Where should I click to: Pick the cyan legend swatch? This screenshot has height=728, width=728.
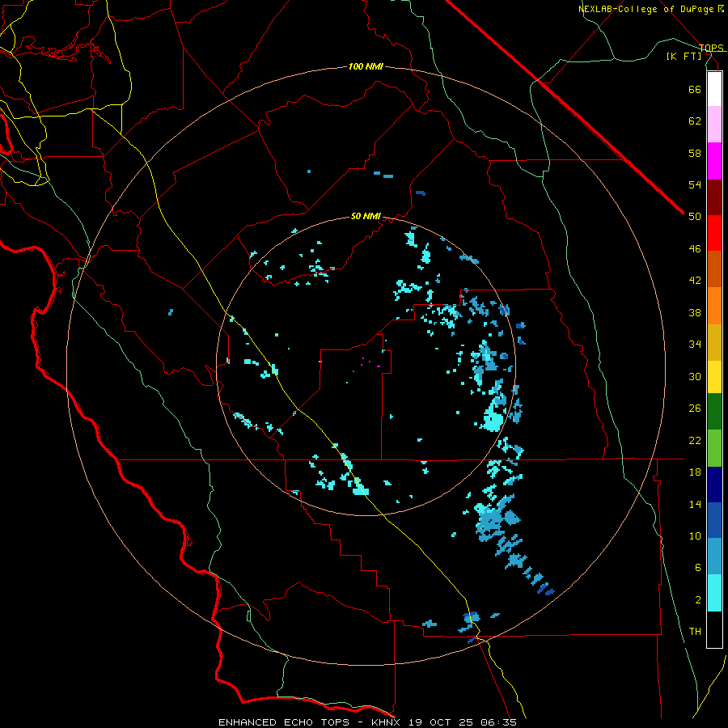pyautogui.click(x=714, y=593)
